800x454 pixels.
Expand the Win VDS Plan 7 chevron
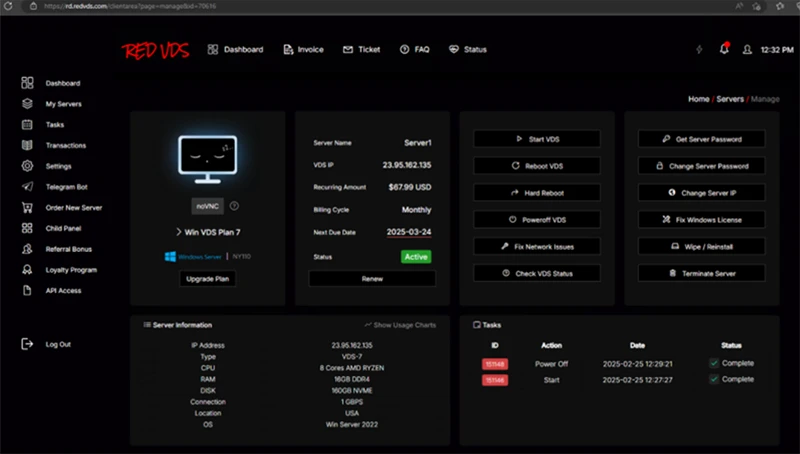(x=177, y=231)
